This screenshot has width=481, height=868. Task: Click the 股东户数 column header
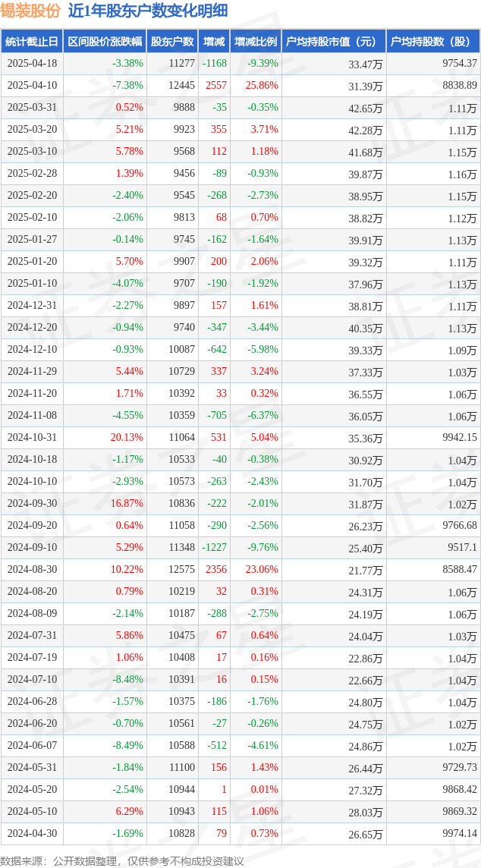coord(172,42)
